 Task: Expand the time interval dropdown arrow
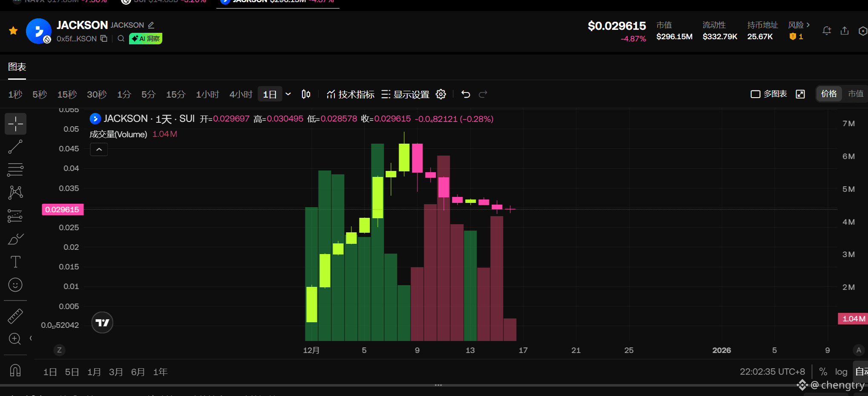point(288,94)
